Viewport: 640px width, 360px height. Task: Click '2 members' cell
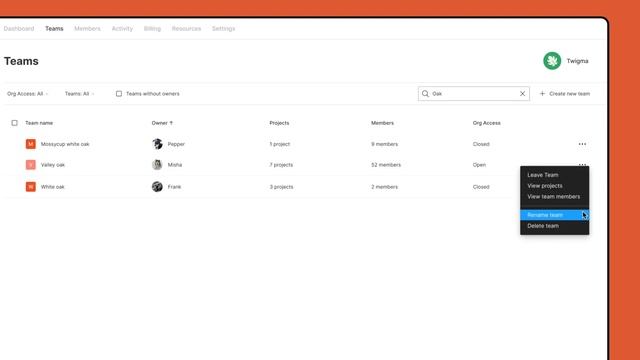click(x=384, y=187)
